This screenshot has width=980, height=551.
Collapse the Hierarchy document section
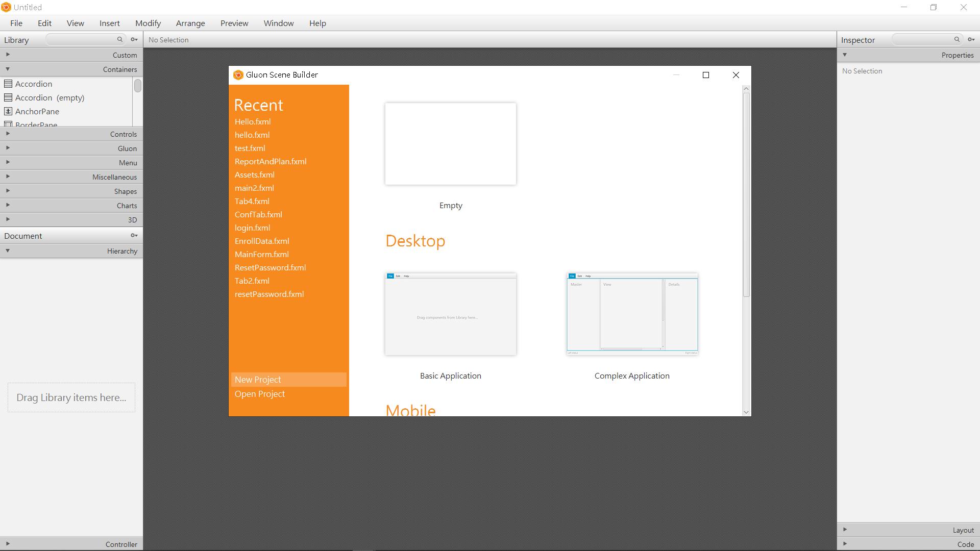click(8, 251)
